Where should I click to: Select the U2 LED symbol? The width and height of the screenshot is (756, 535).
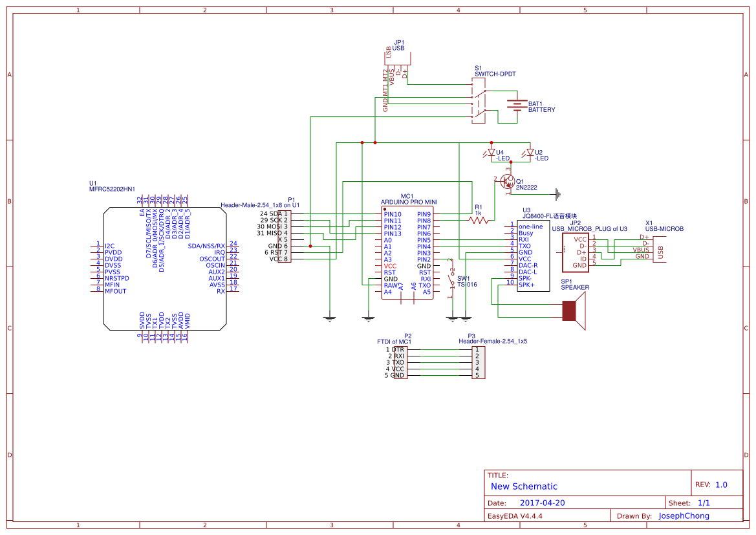pyautogui.click(x=530, y=154)
